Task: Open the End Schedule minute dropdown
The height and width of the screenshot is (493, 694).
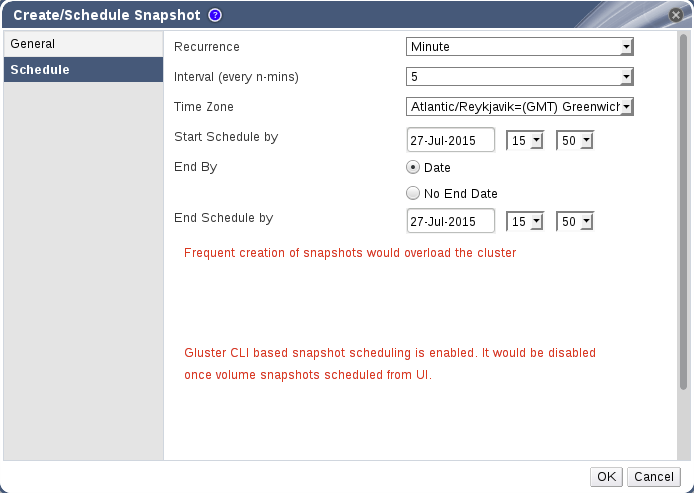Action: tap(574, 221)
